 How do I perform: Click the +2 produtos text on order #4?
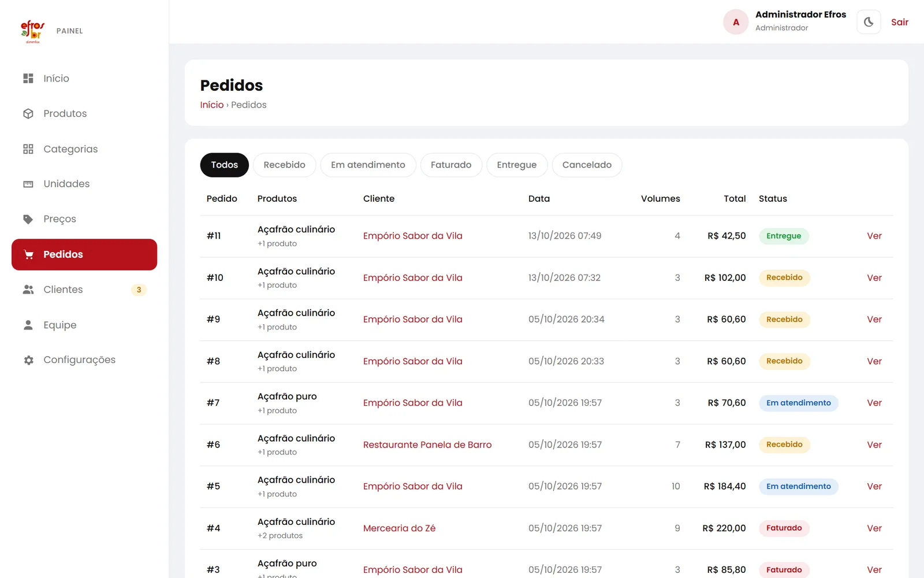[280, 536]
